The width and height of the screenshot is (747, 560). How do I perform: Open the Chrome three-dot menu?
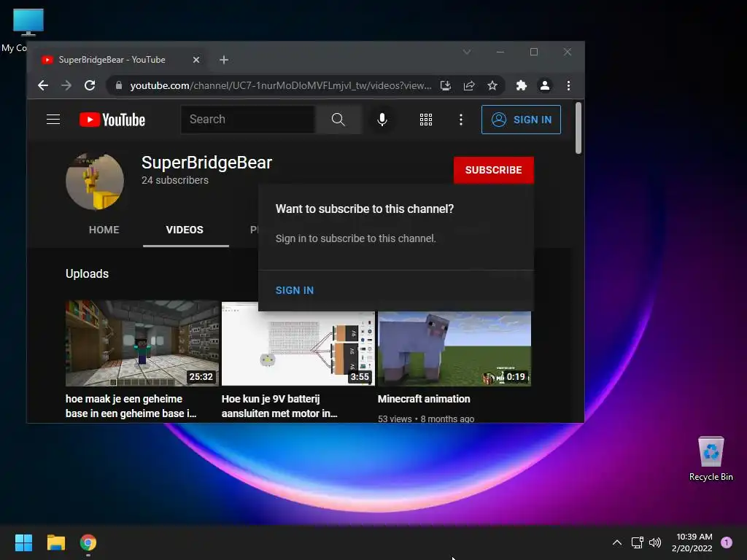568,86
